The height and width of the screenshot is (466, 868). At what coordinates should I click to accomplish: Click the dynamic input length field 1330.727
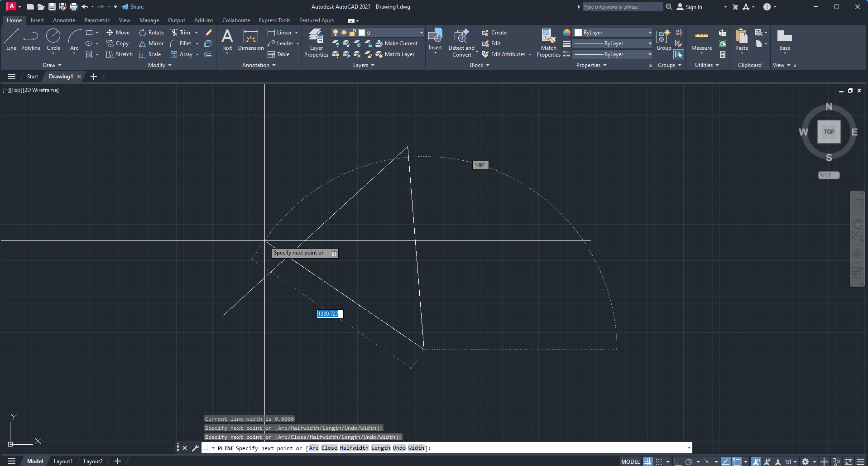(x=330, y=314)
